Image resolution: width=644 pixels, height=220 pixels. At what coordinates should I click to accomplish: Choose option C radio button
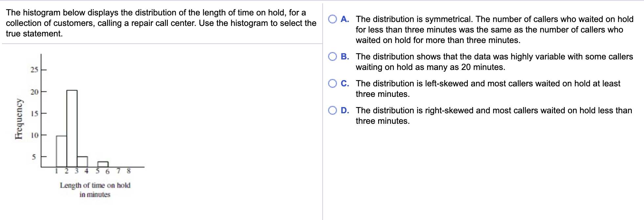333,83
